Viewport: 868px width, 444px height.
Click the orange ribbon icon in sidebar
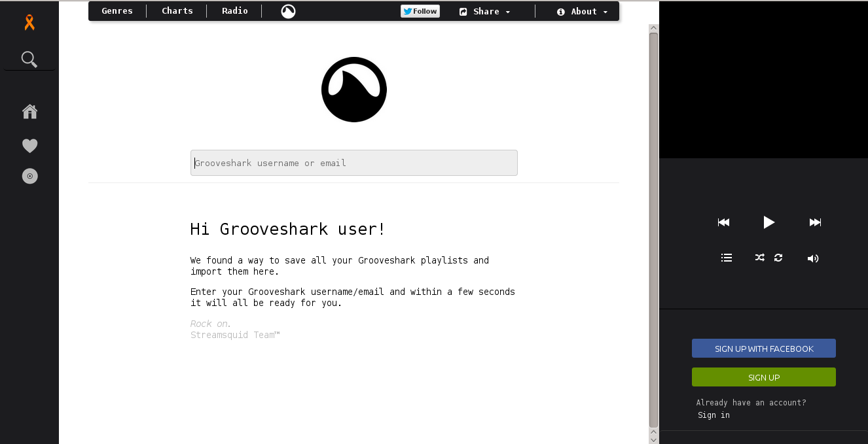(29, 23)
